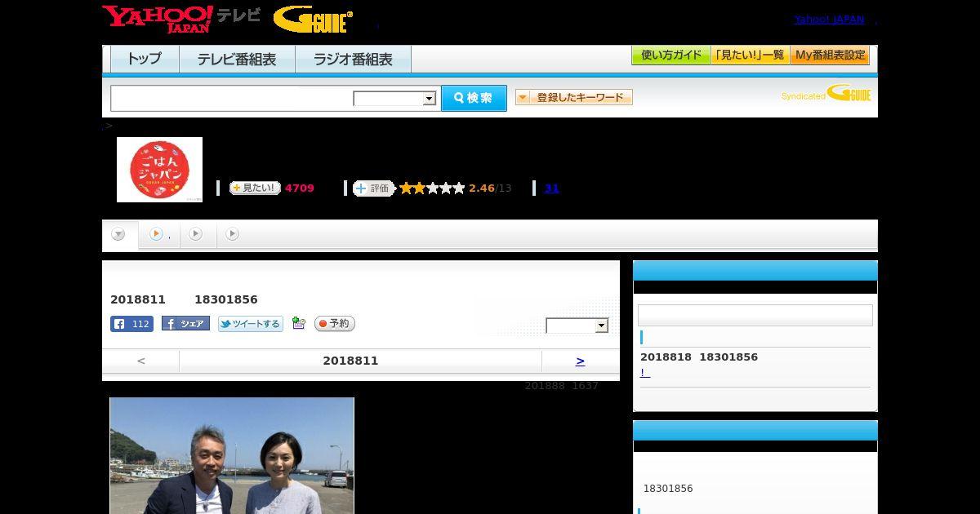Go to next date with > link
The height and width of the screenshot is (514, 980).
pos(580,361)
